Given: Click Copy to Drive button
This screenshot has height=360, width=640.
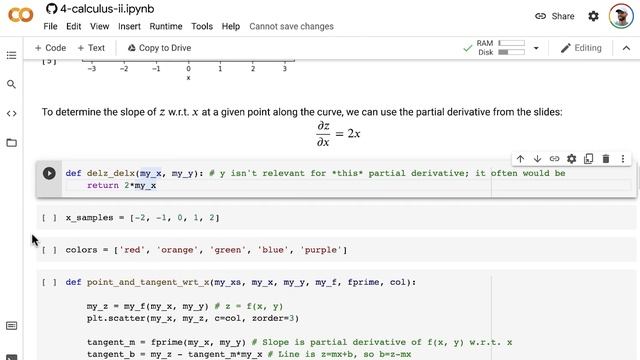Looking at the screenshot, I should pos(159,48).
